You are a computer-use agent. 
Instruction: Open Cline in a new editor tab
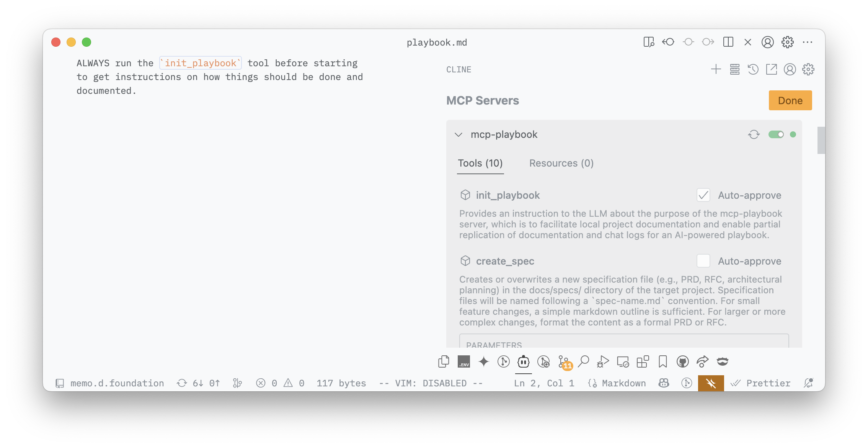click(771, 69)
